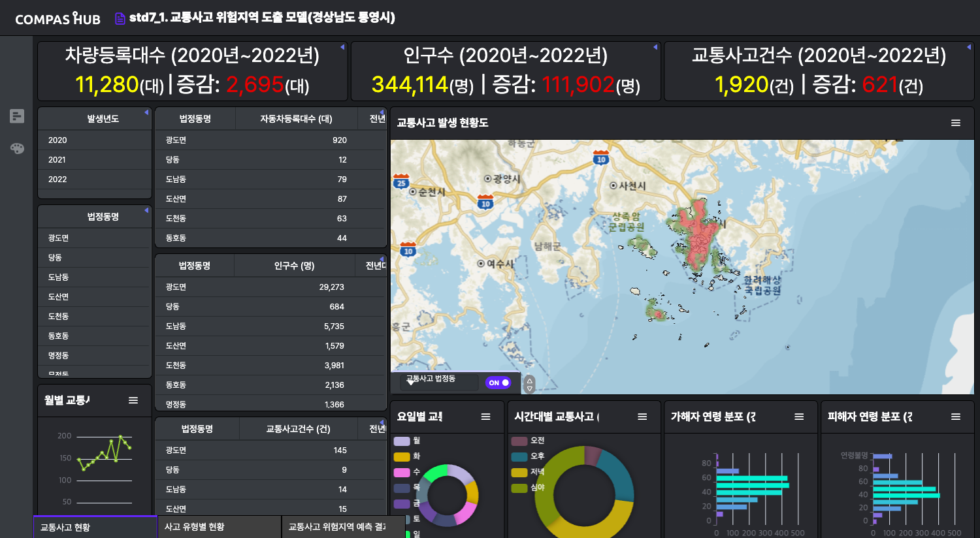Toggle the 교통사고 법정동 layer ON switch
The height and width of the screenshot is (538, 980).
[498, 383]
